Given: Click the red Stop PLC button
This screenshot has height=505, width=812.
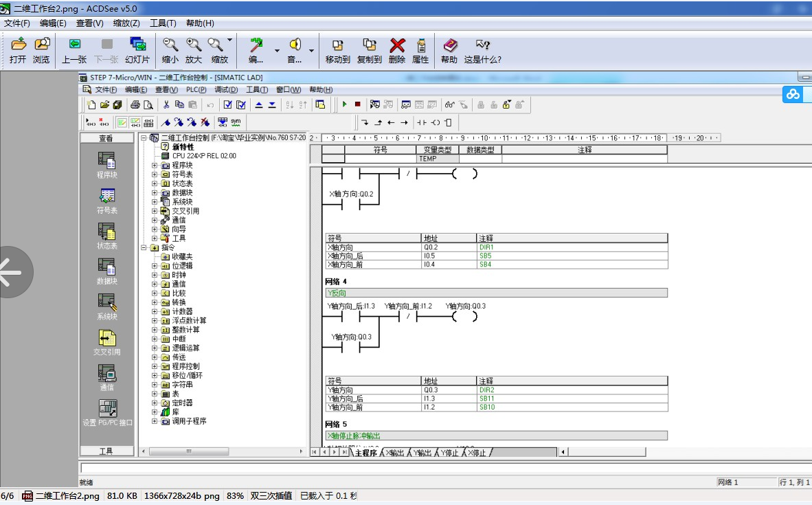Looking at the screenshot, I should pyautogui.click(x=357, y=104).
